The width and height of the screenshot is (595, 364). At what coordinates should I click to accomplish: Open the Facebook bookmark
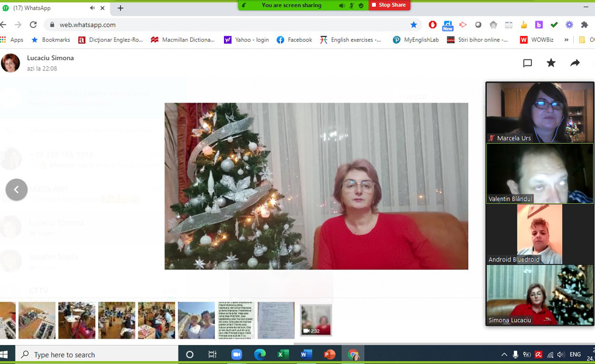(294, 40)
